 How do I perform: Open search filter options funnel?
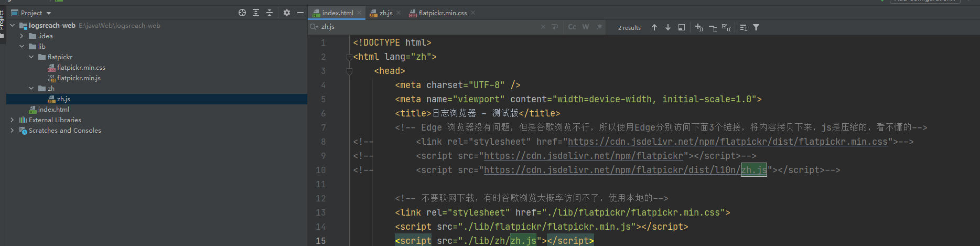coord(756,27)
